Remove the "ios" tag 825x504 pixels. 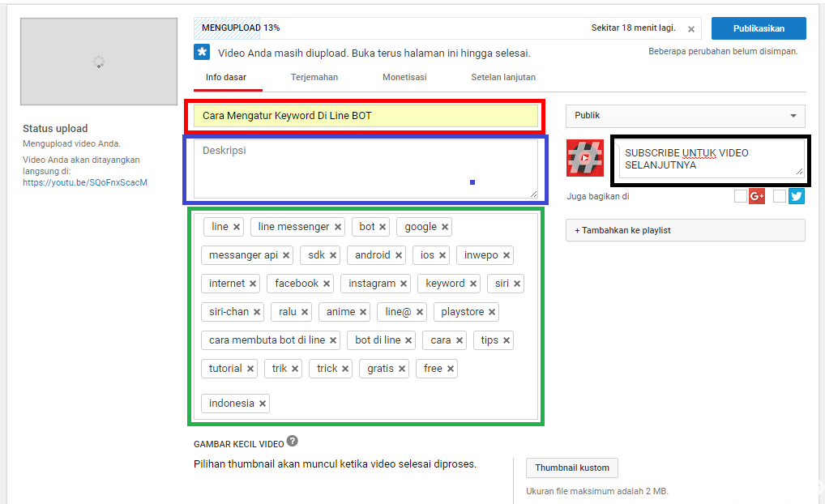click(x=442, y=255)
